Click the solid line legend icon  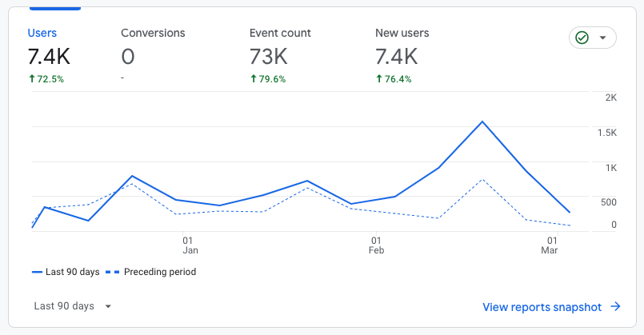point(37,272)
